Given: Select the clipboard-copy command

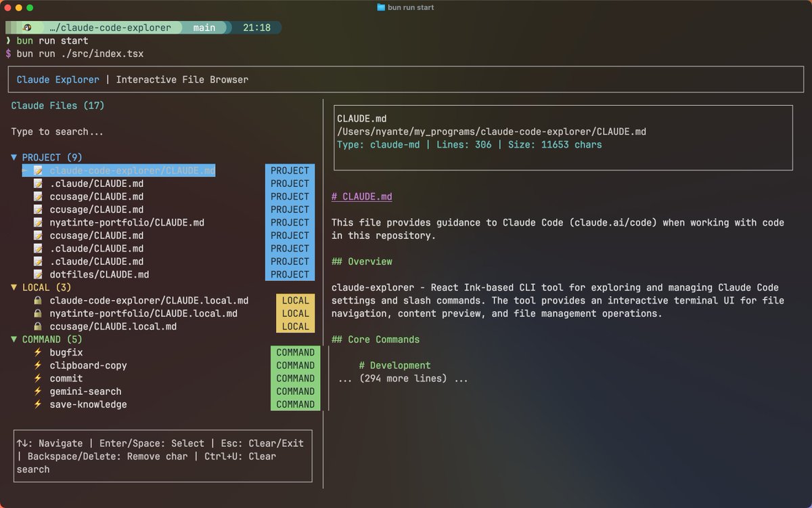Looking at the screenshot, I should [x=89, y=365].
